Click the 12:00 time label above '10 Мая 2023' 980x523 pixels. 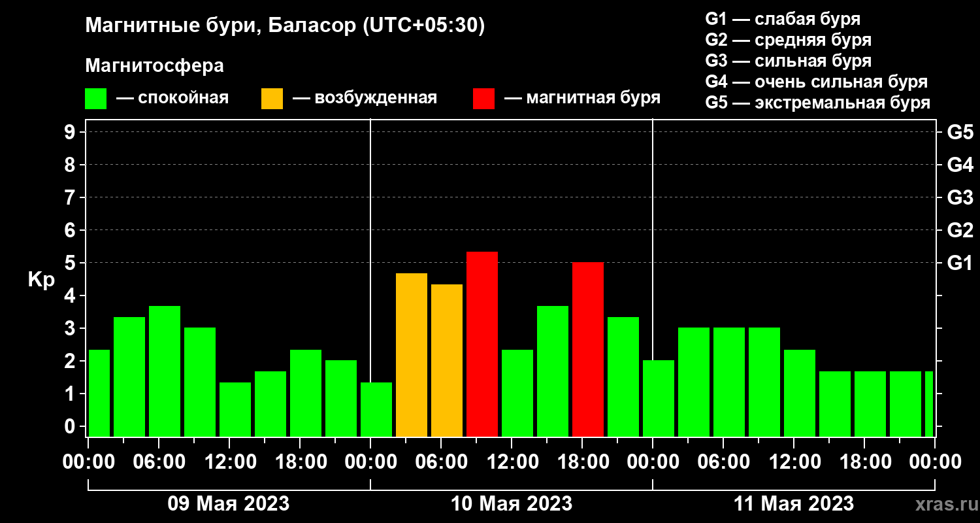point(512,462)
